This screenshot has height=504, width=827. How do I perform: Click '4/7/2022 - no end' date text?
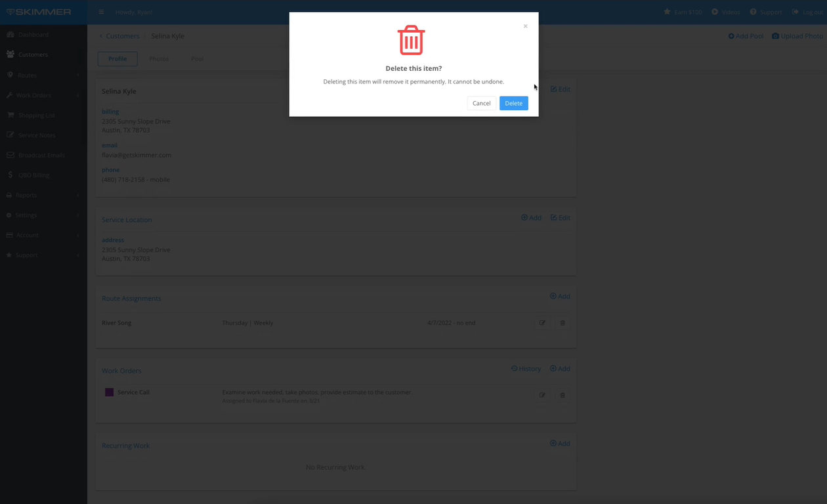point(451,323)
